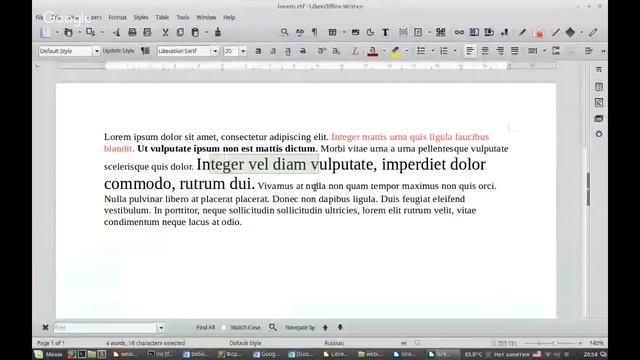
Task: Open the Table menu
Action: tap(162, 18)
